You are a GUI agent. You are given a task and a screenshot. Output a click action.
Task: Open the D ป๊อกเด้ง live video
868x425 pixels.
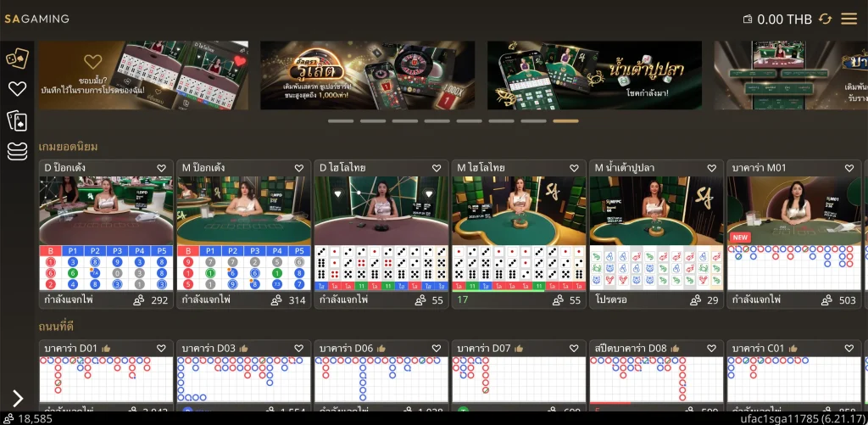click(x=106, y=210)
